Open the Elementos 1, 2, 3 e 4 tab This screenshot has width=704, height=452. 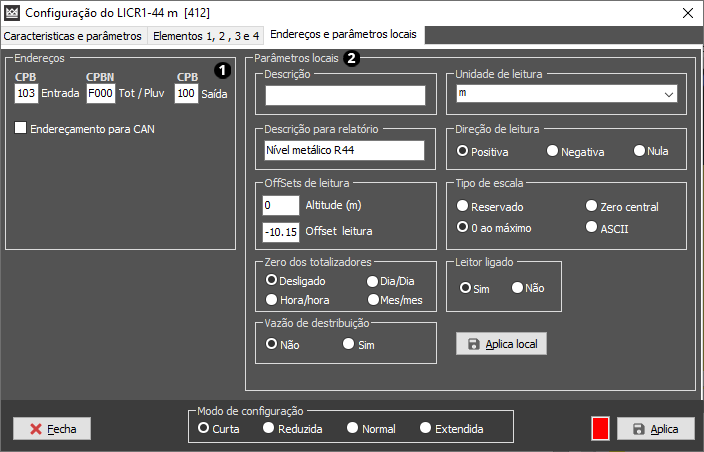click(x=205, y=35)
